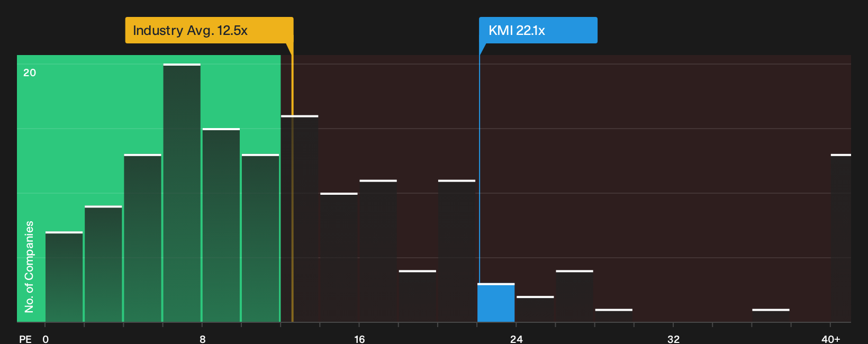Click the y-axis value 20
The image size is (868, 344).
[30, 73]
